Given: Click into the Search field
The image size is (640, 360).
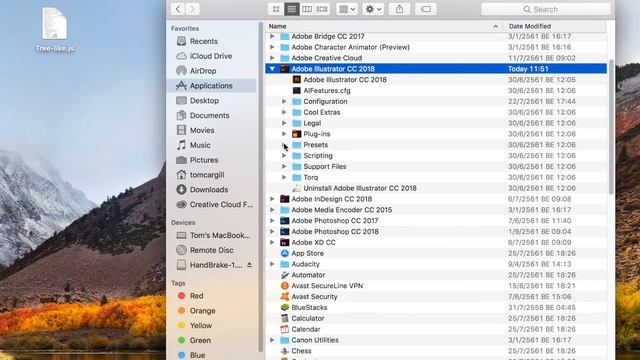Looking at the screenshot, I should (546, 9).
